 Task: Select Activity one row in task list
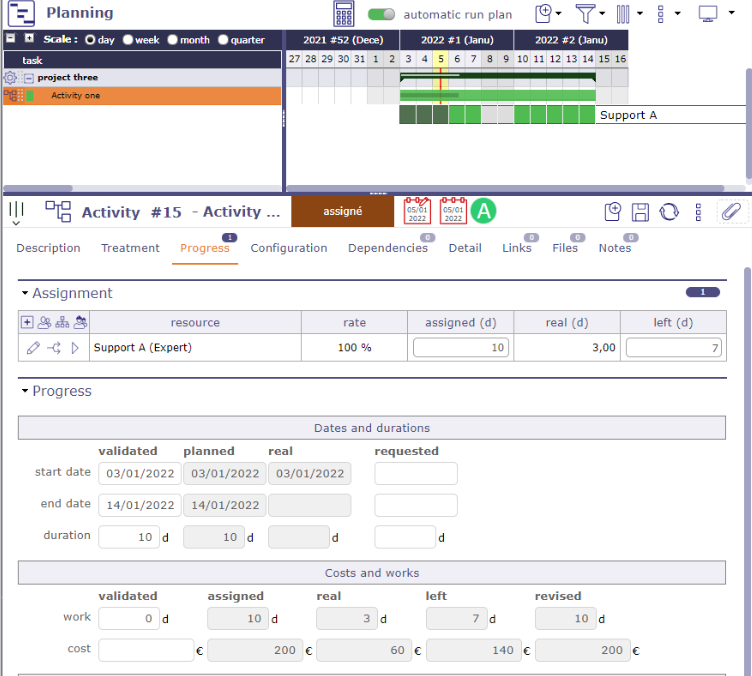point(76,96)
